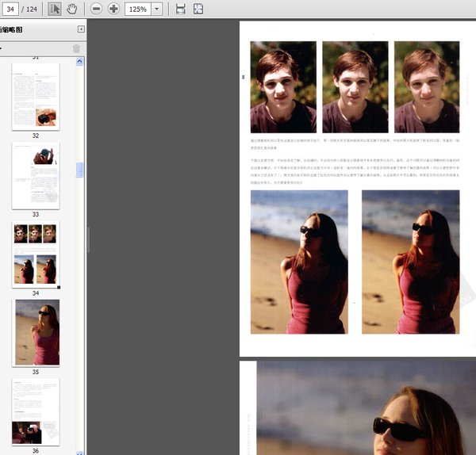Go to page 36 thumbnail

coord(36,411)
